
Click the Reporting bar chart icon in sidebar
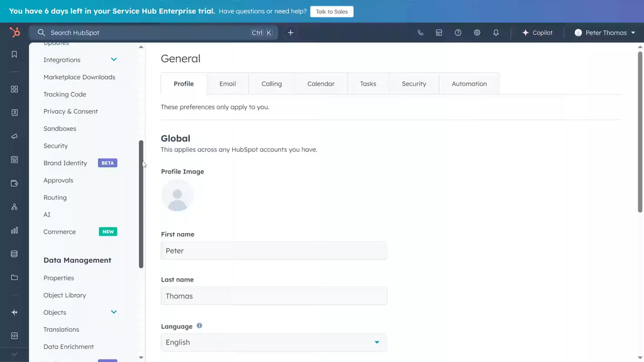pyautogui.click(x=14, y=231)
